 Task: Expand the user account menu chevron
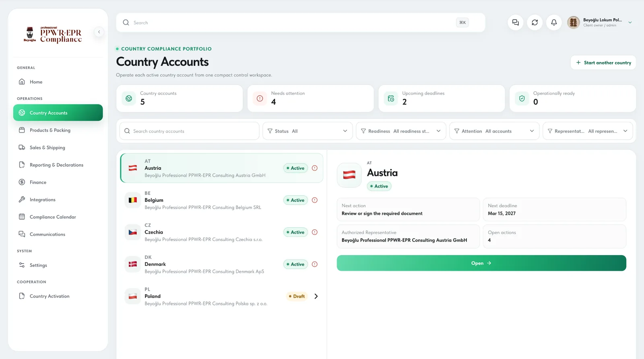coord(630,23)
